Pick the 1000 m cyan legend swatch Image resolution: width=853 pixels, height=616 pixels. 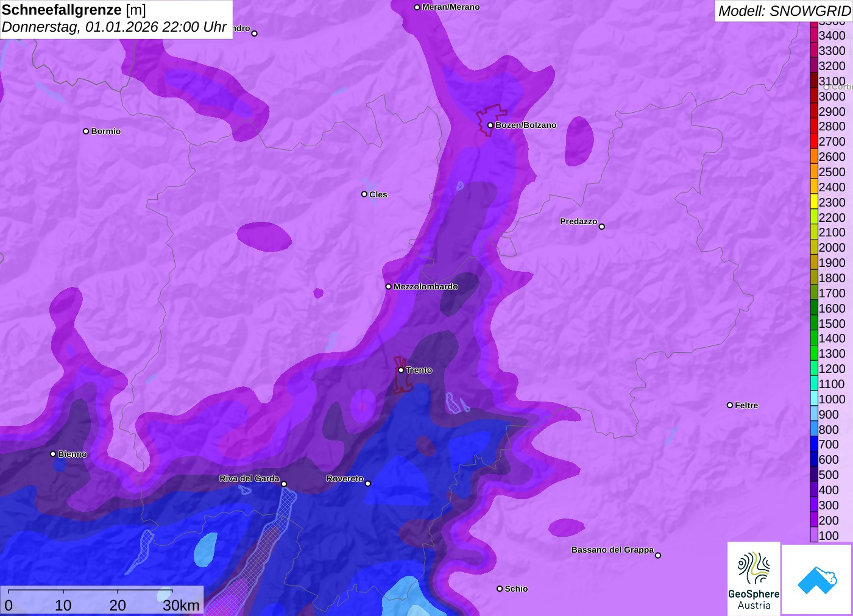pyautogui.click(x=814, y=398)
